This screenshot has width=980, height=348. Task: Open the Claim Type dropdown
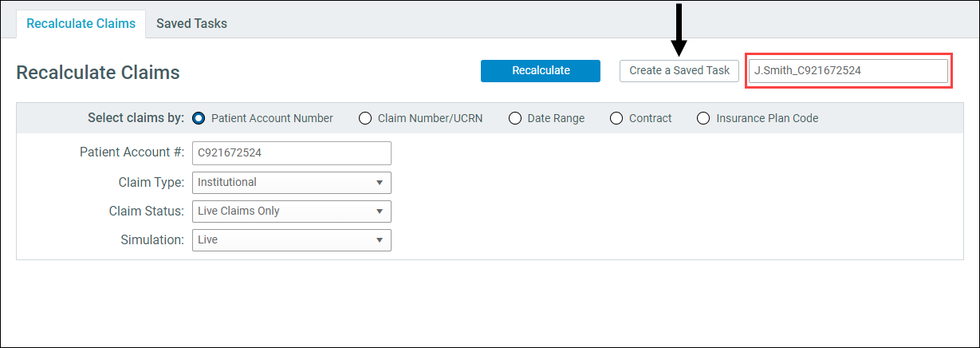click(x=292, y=182)
